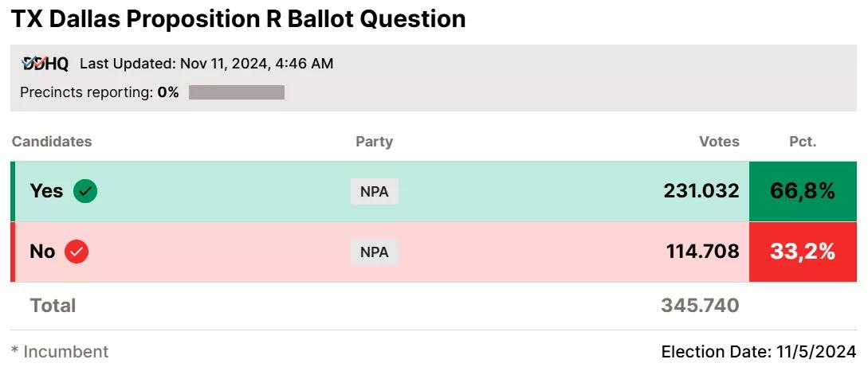Click the TX Dallas Proposition R title

click(x=238, y=19)
